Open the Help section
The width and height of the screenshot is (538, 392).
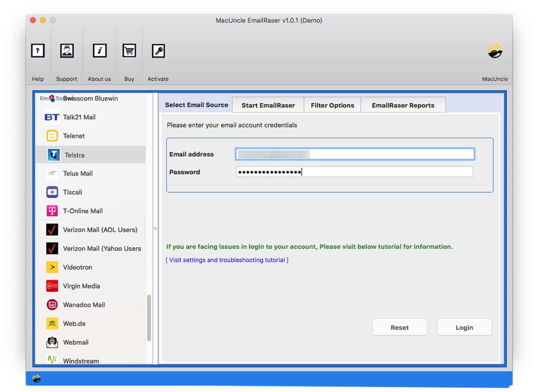[x=38, y=51]
